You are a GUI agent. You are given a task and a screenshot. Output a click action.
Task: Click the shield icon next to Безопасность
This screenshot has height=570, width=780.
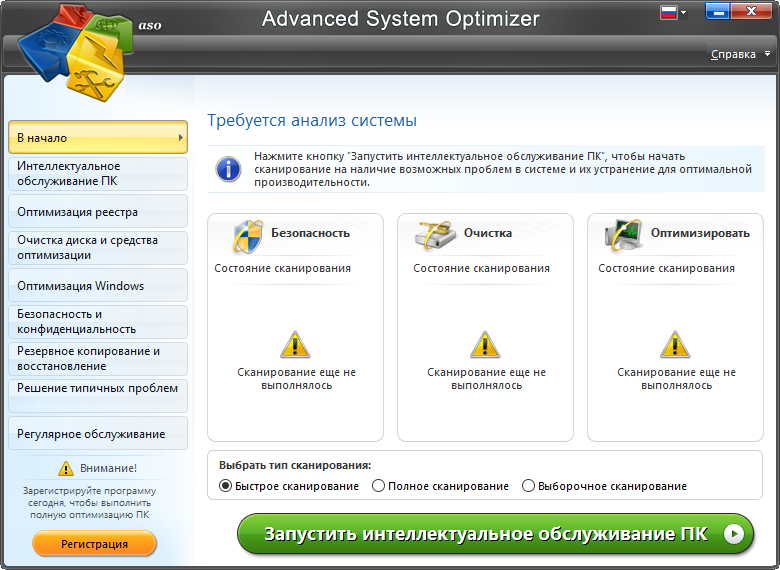248,236
